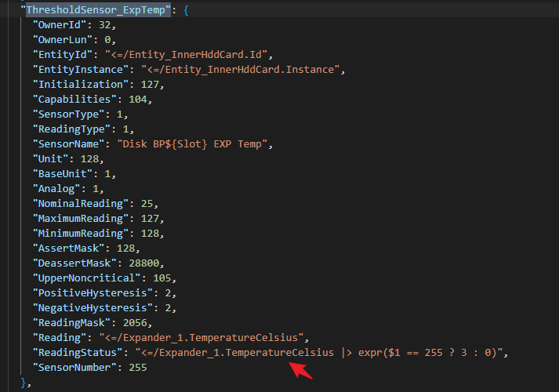The width and height of the screenshot is (559, 392).
Task: Click the BaseUnit key
Action: pos(63,173)
